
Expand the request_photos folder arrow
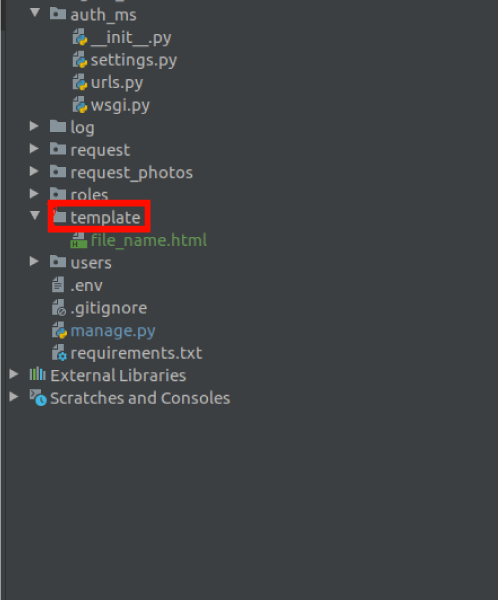coord(34,171)
